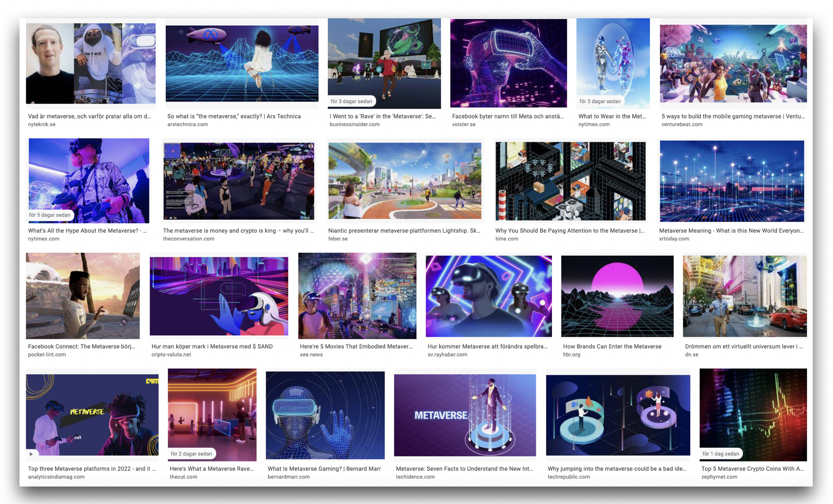The height and width of the screenshot is (504, 833).
Task: Select Facebook Connect avatar image from pocket-lint
Action: point(83,296)
